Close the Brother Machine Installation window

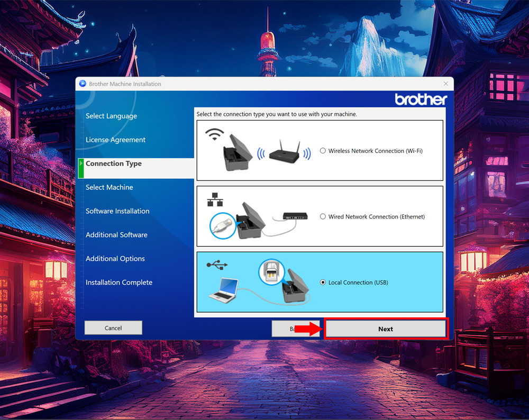(x=445, y=84)
